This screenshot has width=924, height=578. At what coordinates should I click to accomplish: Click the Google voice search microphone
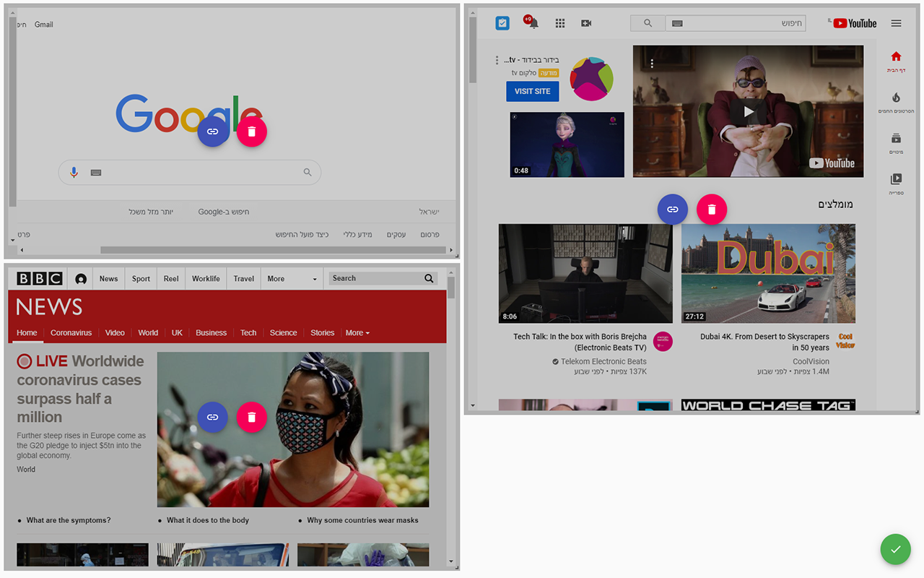pyautogui.click(x=73, y=172)
